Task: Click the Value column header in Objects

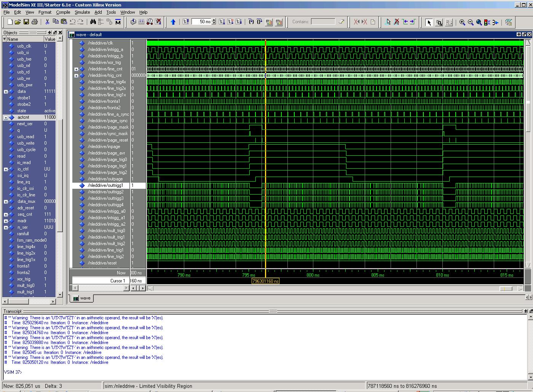Action: pyautogui.click(x=49, y=39)
